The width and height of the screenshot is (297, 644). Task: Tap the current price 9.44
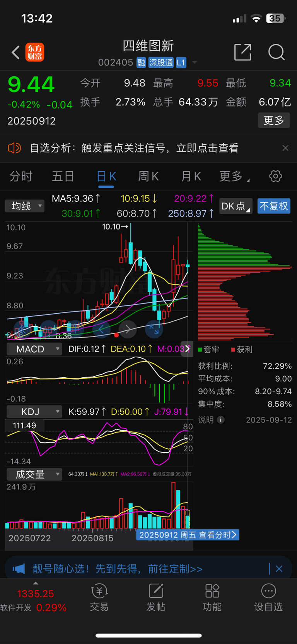pos(31,84)
